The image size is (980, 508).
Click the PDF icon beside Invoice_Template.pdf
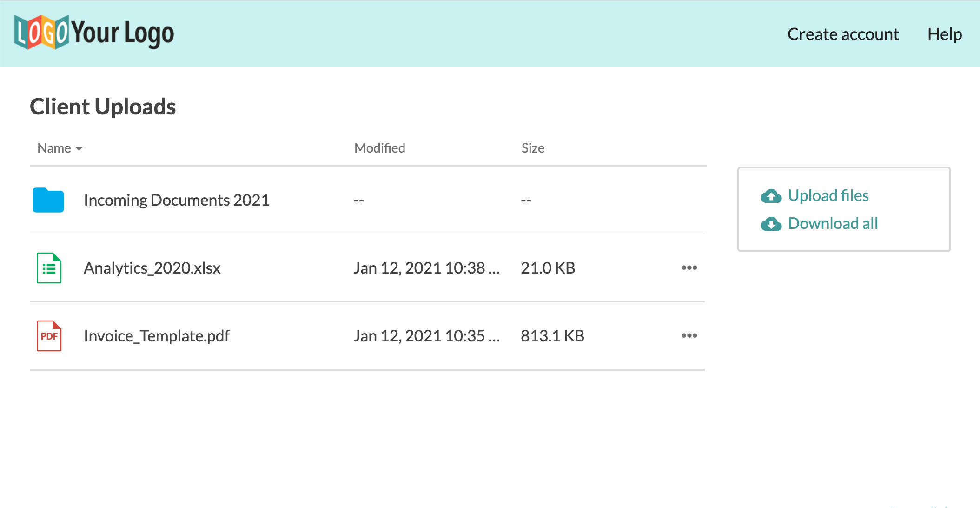pyautogui.click(x=49, y=336)
